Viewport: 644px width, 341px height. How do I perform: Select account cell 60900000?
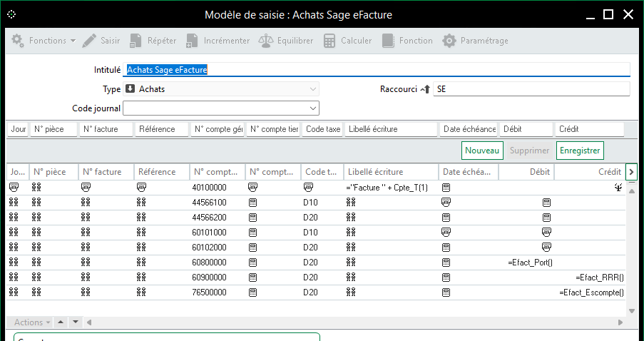pos(209,278)
